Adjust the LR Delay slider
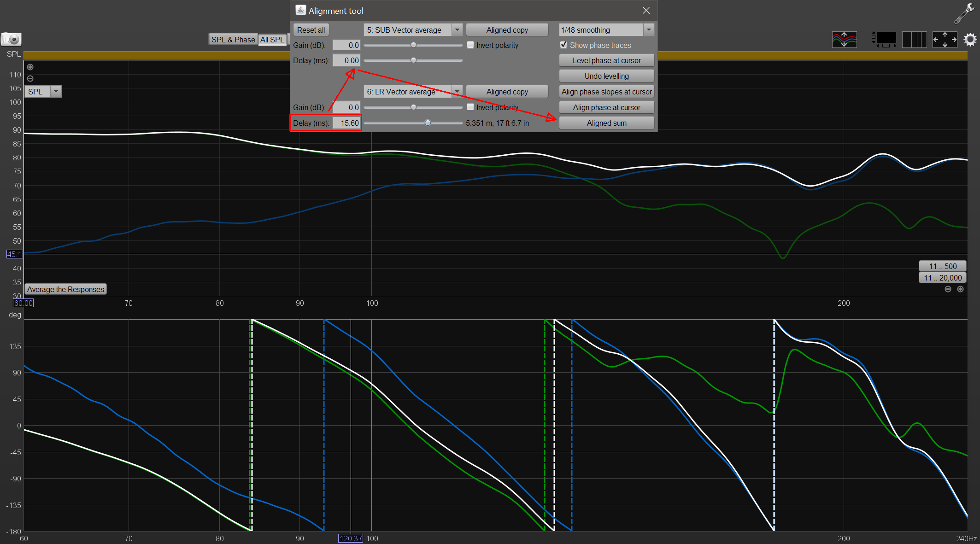Screen dimensions: 980x544 coord(428,123)
